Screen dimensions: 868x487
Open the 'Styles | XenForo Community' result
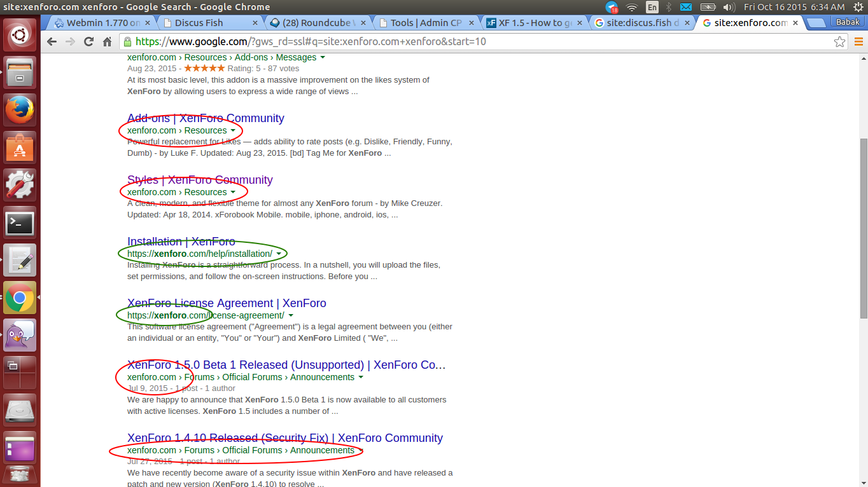[200, 180]
